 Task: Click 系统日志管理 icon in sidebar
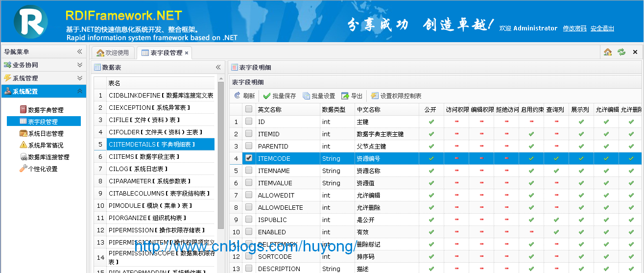click(x=24, y=133)
